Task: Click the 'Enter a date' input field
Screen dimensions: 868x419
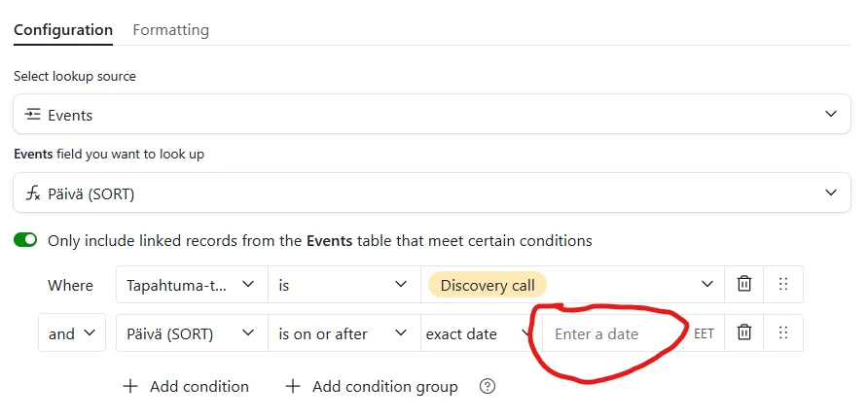Action: (613, 333)
